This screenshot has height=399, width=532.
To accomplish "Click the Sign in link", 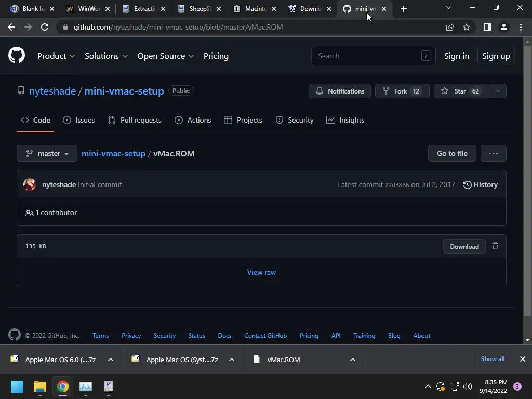I will coord(457,56).
